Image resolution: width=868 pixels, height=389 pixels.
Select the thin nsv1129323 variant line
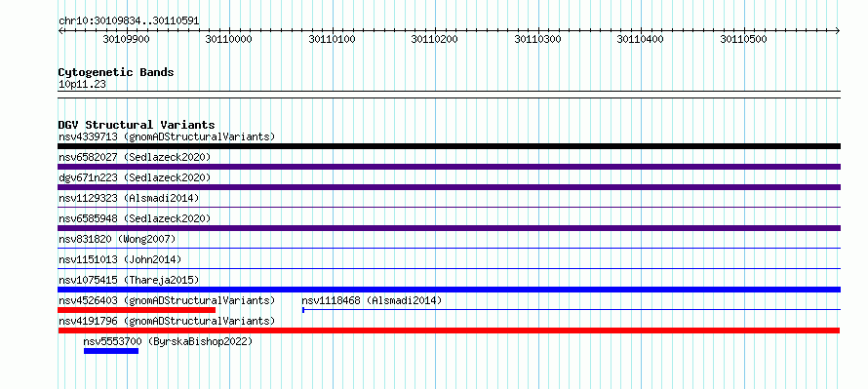point(449,208)
